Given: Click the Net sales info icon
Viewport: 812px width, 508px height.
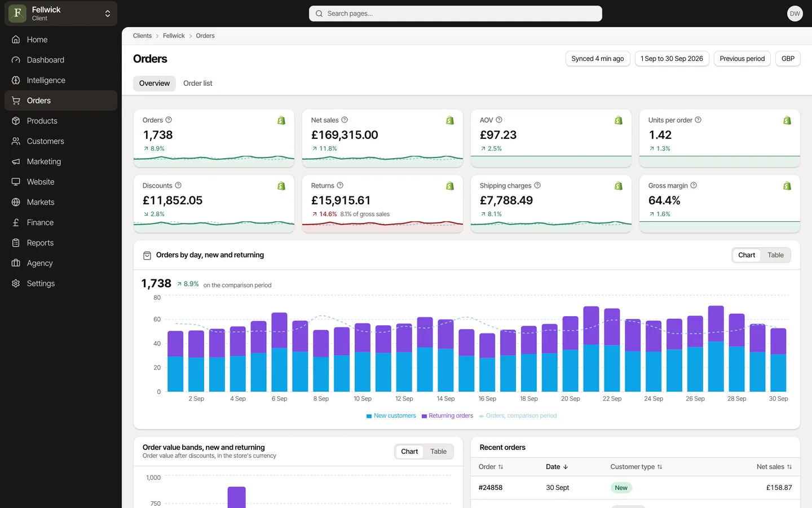Looking at the screenshot, I should [345, 120].
